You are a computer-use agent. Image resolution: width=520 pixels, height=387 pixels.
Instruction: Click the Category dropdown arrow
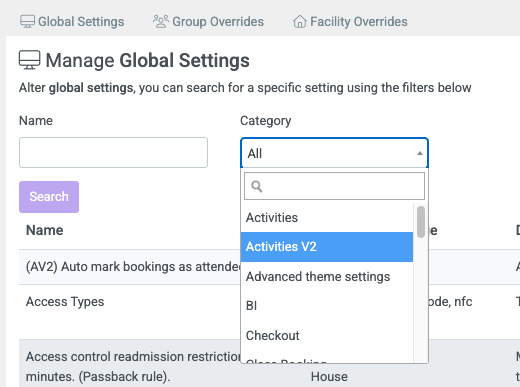[420, 153]
